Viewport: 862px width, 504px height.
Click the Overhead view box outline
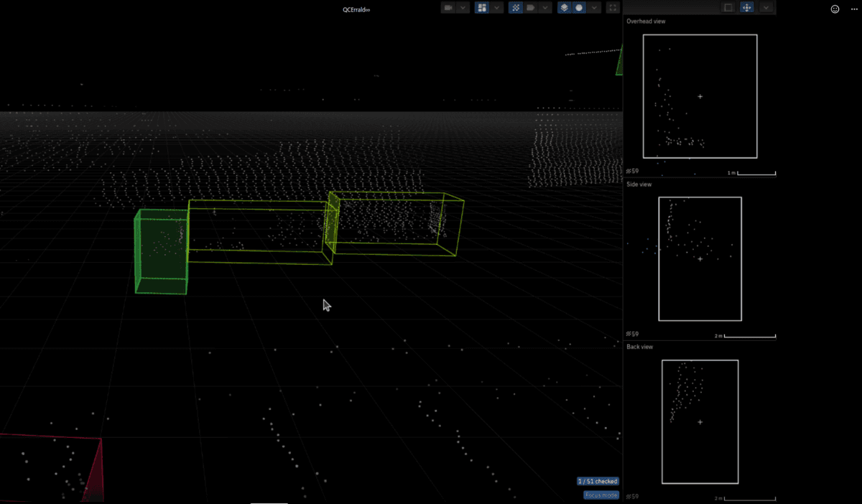700,96
